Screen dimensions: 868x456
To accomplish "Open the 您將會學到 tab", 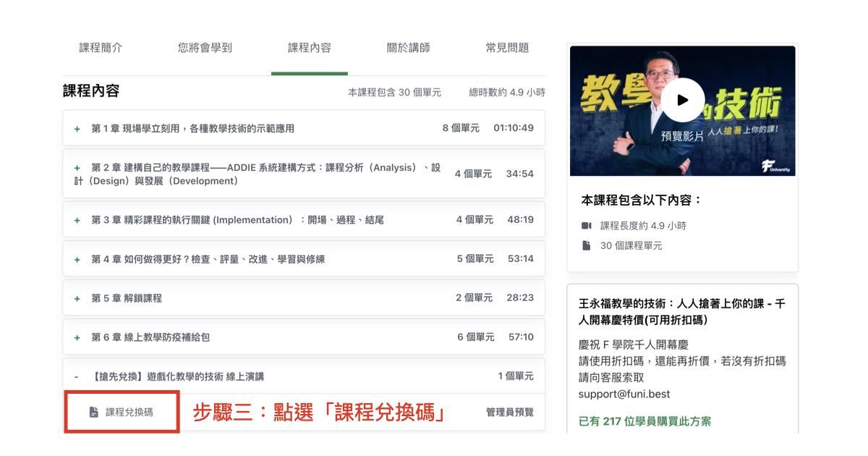I will tap(205, 48).
